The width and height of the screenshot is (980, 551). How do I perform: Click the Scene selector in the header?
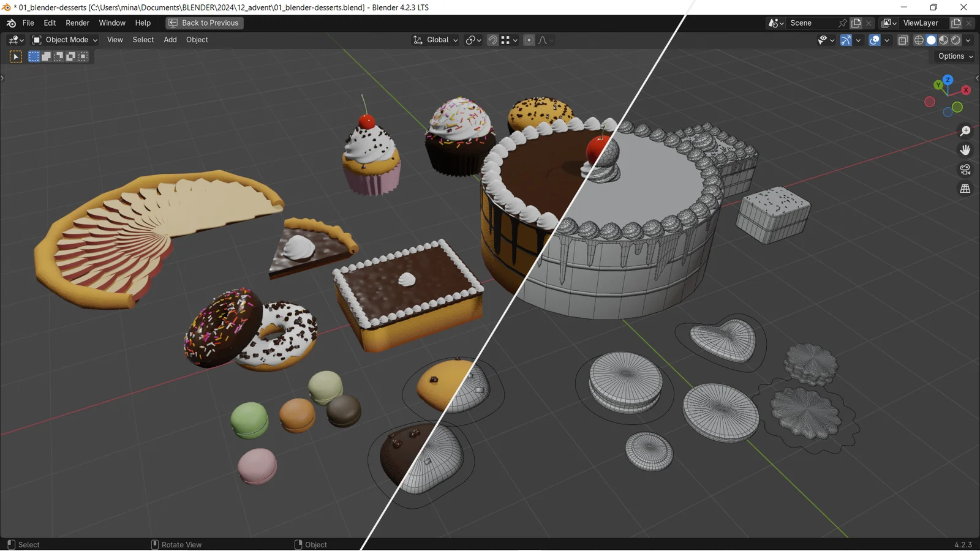click(802, 23)
